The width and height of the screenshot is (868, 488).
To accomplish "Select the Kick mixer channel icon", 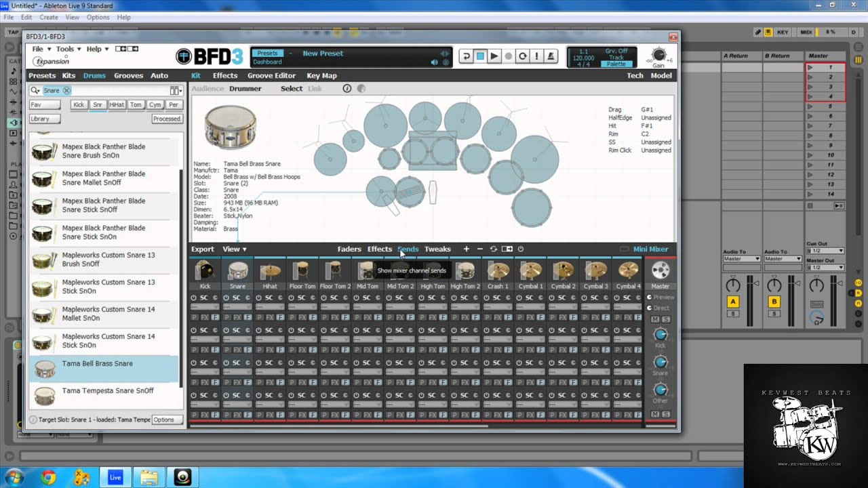I will tap(205, 271).
